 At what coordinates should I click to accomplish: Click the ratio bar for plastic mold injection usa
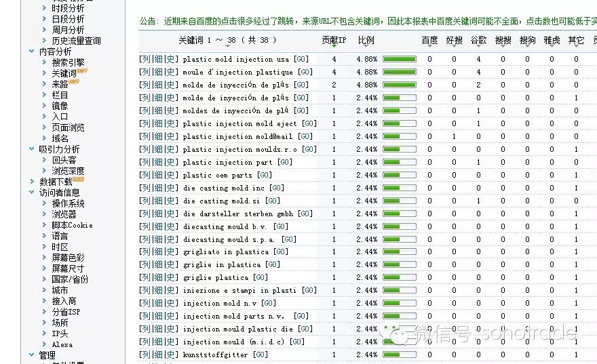click(x=400, y=59)
